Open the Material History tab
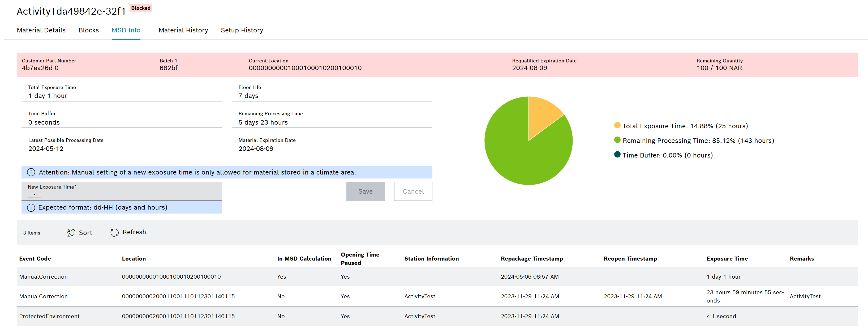 pos(183,30)
